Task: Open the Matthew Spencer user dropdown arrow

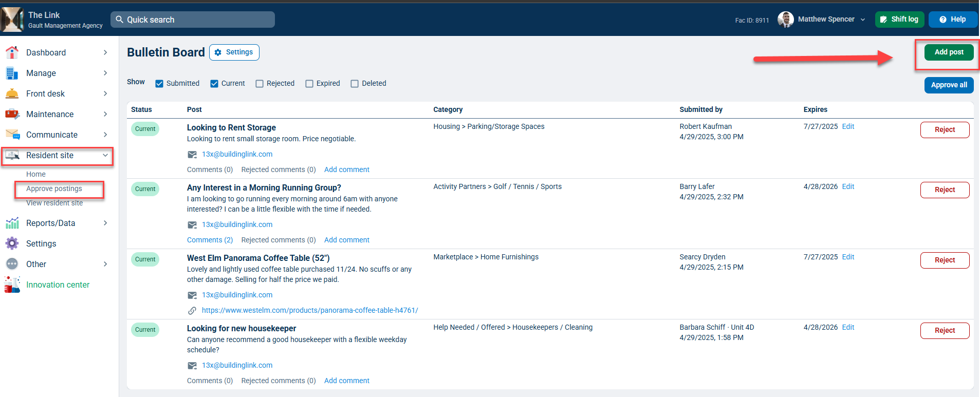Action: pos(863,20)
